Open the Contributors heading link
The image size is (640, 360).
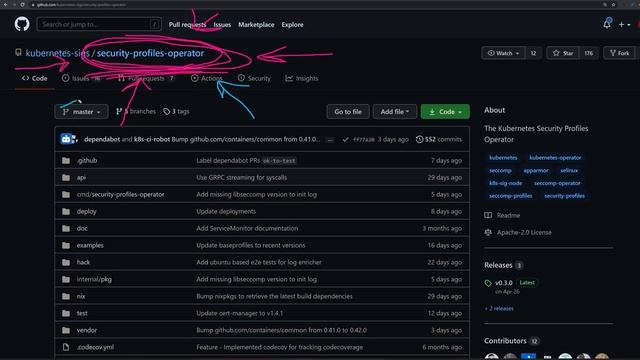point(505,340)
